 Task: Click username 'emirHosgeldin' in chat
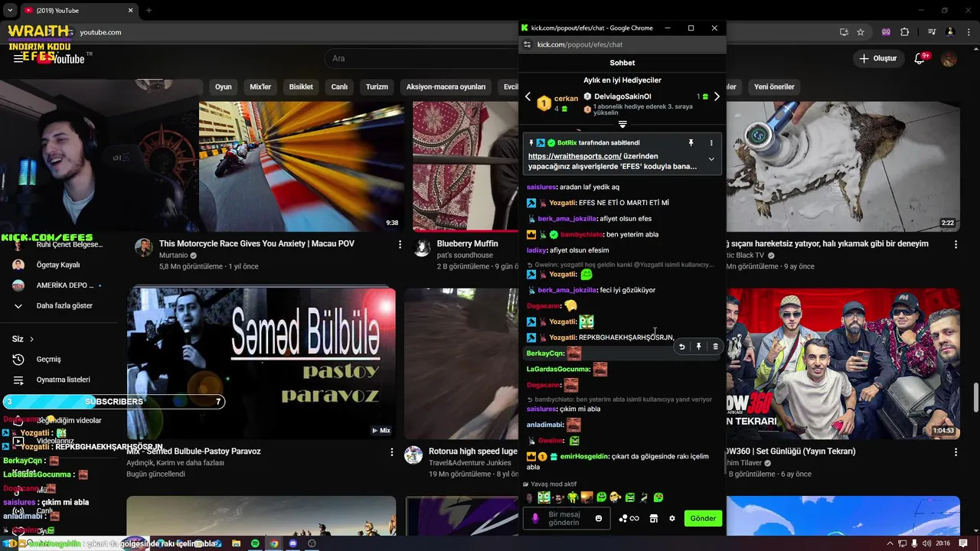(584, 456)
